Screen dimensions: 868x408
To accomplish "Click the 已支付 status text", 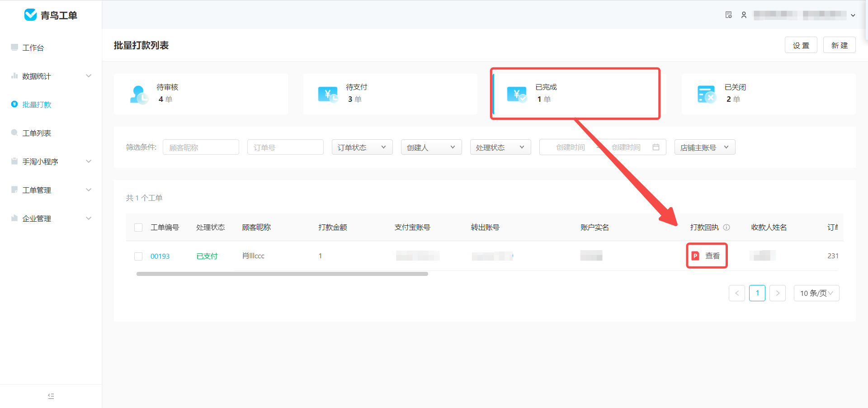I will click(x=207, y=256).
